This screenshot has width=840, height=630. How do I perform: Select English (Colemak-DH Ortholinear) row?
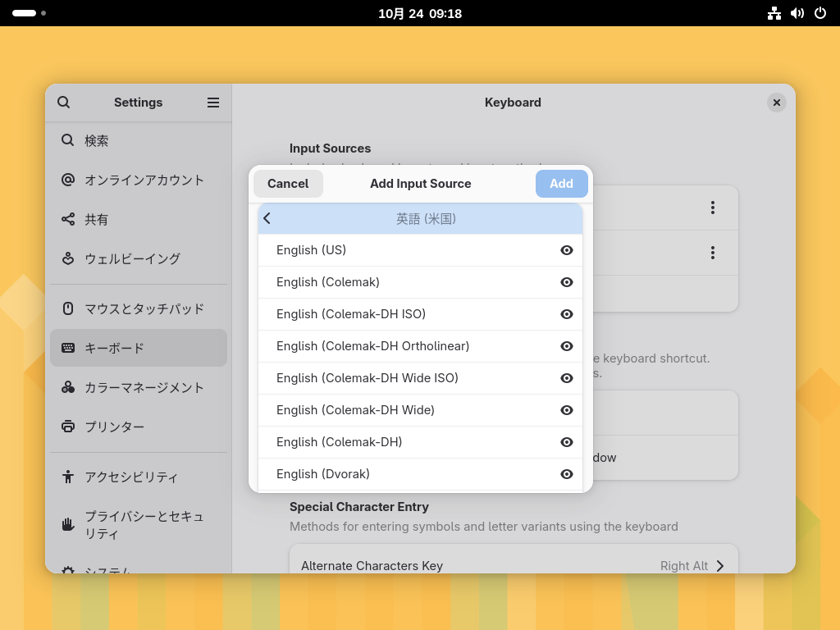tap(372, 346)
